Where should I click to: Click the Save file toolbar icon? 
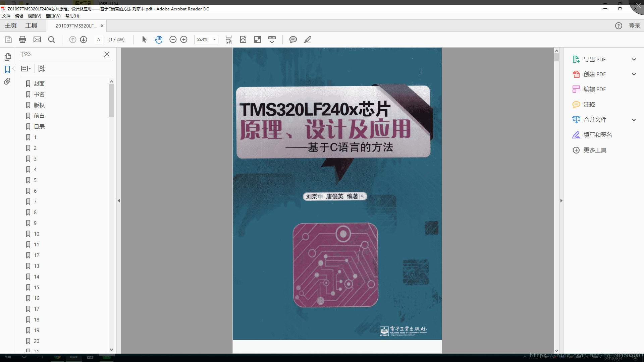pos(8,40)
